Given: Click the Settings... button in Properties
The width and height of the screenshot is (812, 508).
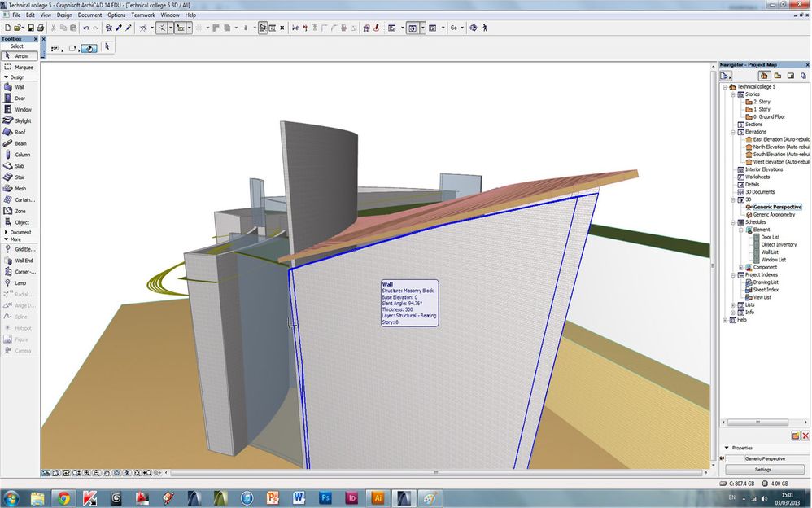Looking at the screenshot, I should (763, 470).
